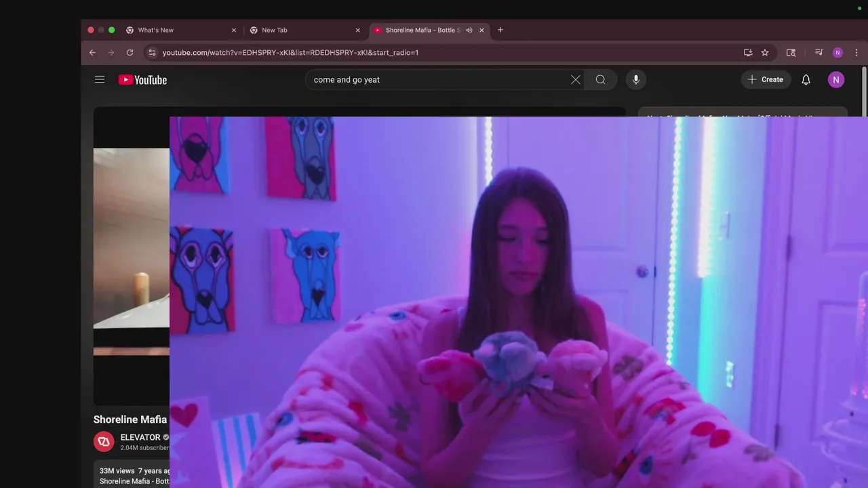Open YouTube notifications bell

point(806,79)
